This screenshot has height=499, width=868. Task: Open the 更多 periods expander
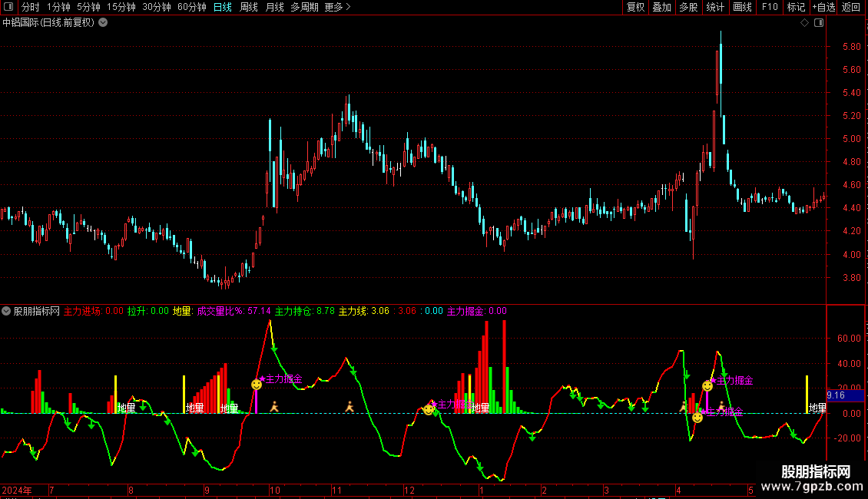[x=337, y=7]
